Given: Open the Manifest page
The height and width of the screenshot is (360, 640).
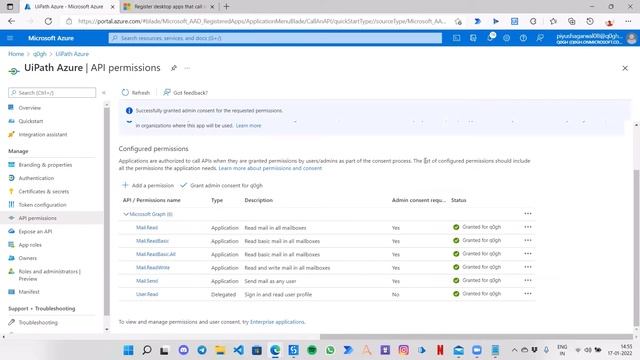Looking at the screenshot, I should click(x=29, y=292).
